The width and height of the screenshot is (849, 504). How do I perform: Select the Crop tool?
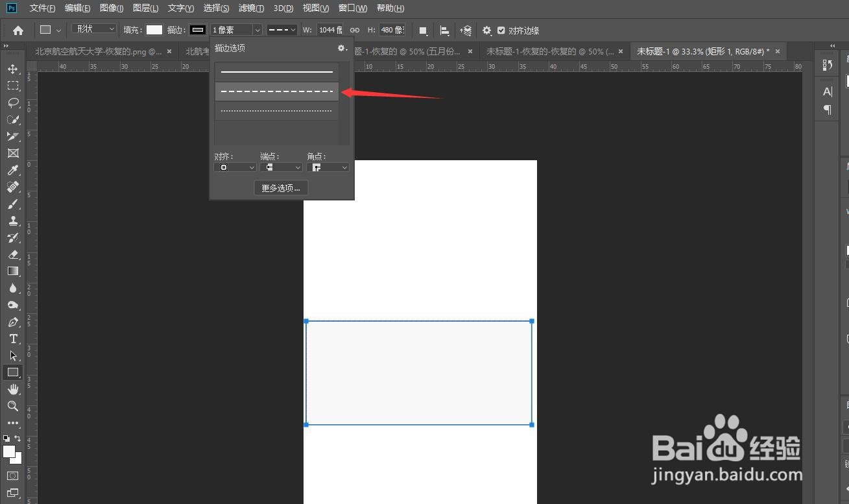13,136
